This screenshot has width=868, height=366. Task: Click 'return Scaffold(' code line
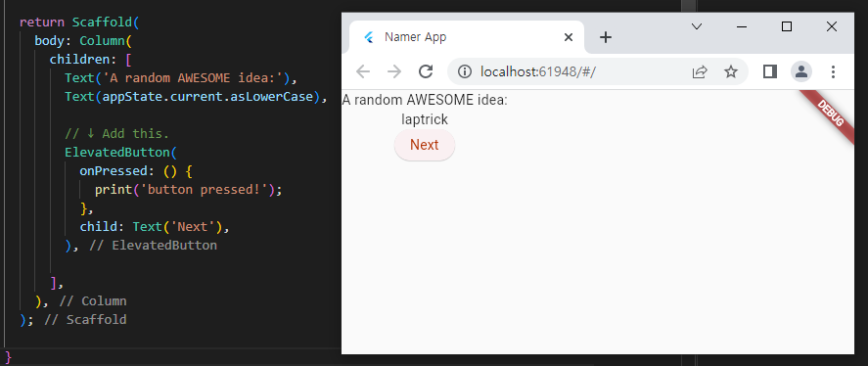pos(79,23)
